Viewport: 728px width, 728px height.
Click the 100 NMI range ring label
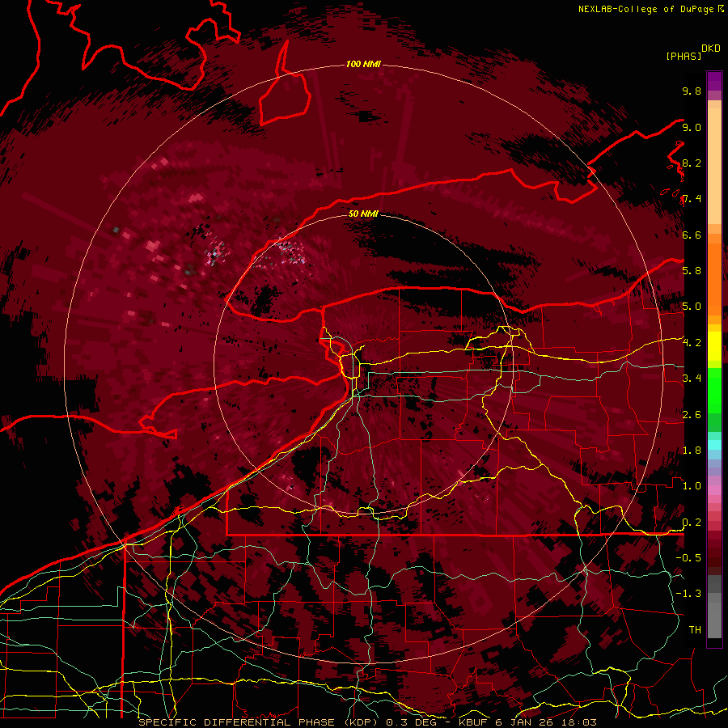coord(363,64)
